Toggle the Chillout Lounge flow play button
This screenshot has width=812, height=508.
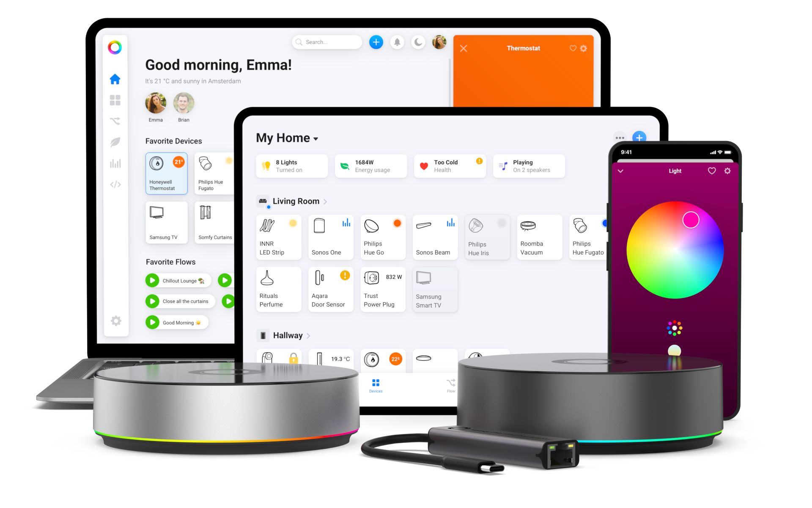[x=152, y=280]
